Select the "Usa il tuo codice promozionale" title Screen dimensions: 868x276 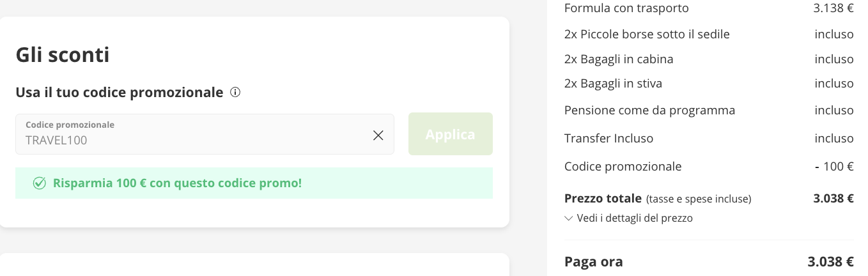(x=120, y=93)
